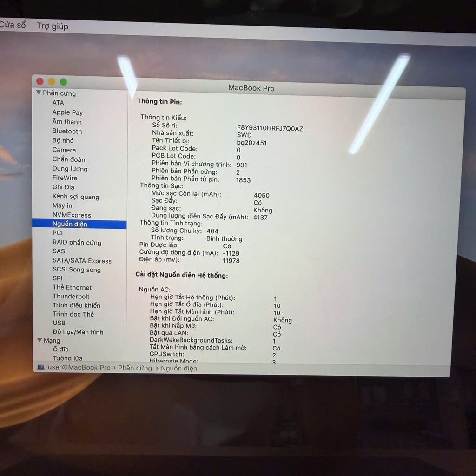Select Chẩn đoán in the sidebar
Viewport: 476px width, 476px height.
click(x=69, y=159)
